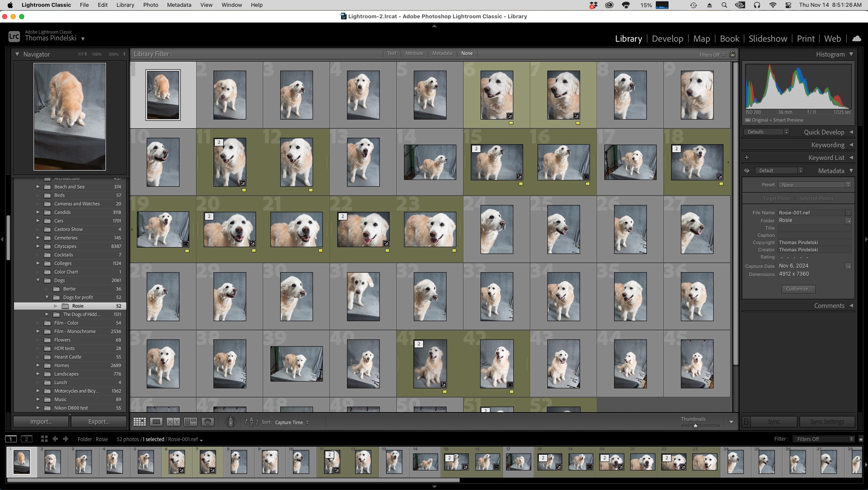Select Text filter in Library Filter bar
This screenshot has width=868, height=490.
pyautogui.click(x=392, y=53)
